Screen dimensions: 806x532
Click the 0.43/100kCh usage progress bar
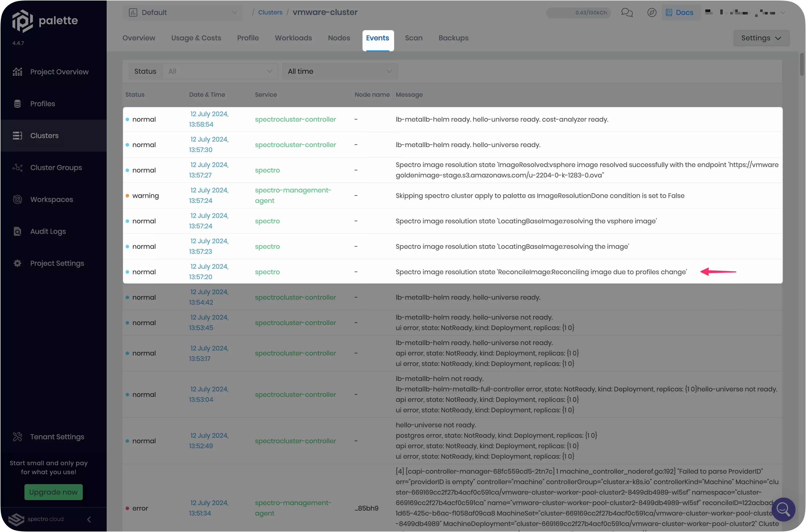[x=578, y=12]
